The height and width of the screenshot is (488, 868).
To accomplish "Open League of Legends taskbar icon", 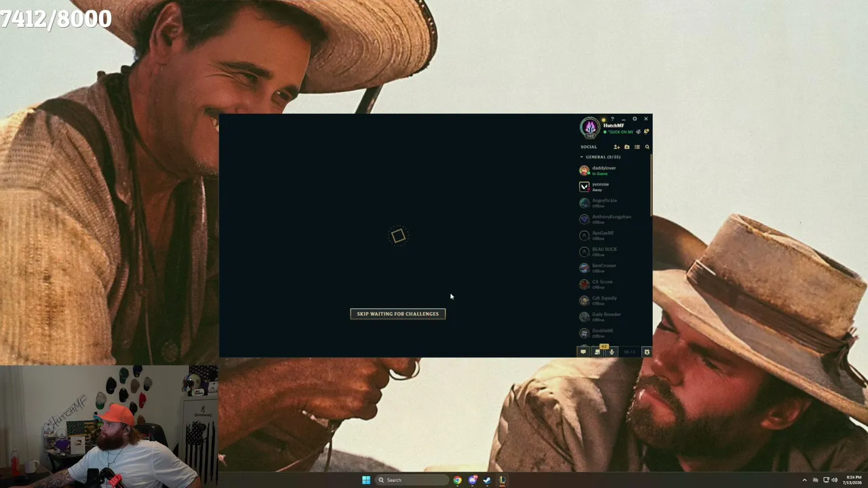I will tap(502, 480).
